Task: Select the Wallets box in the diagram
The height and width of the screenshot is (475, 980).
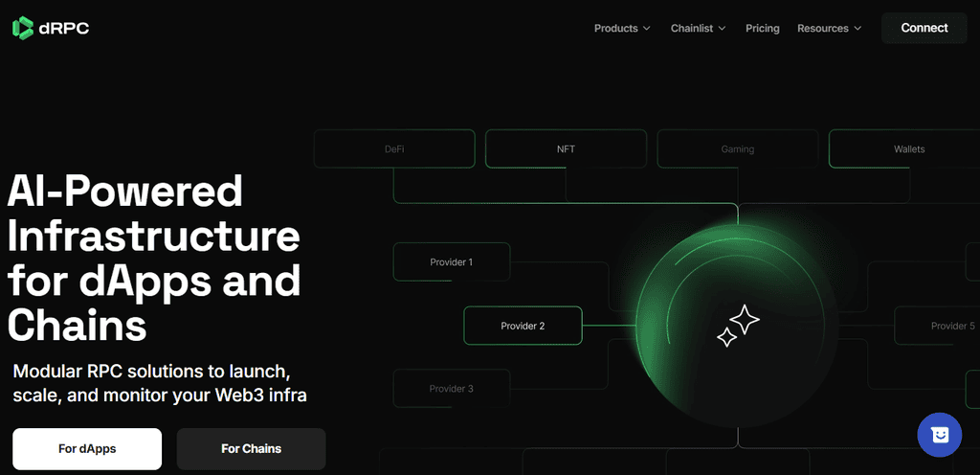Action: point(904,148)
